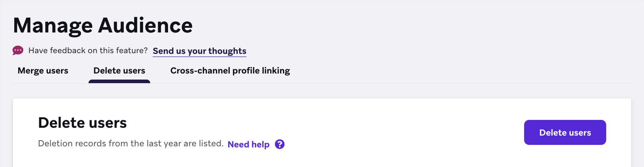Open the Need help link

click(248, 144)
